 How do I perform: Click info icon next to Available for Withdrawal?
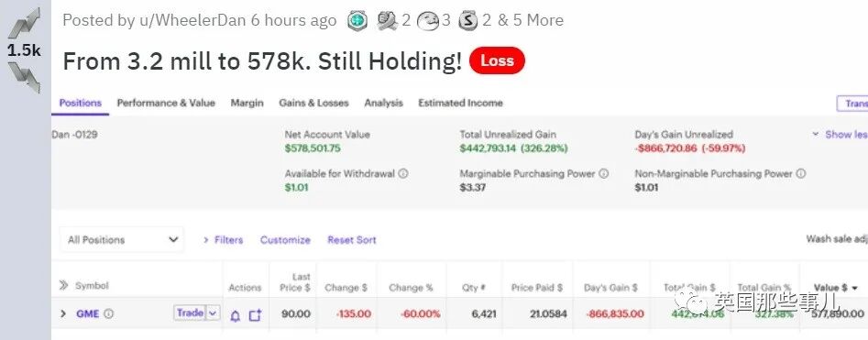[403, 173]
